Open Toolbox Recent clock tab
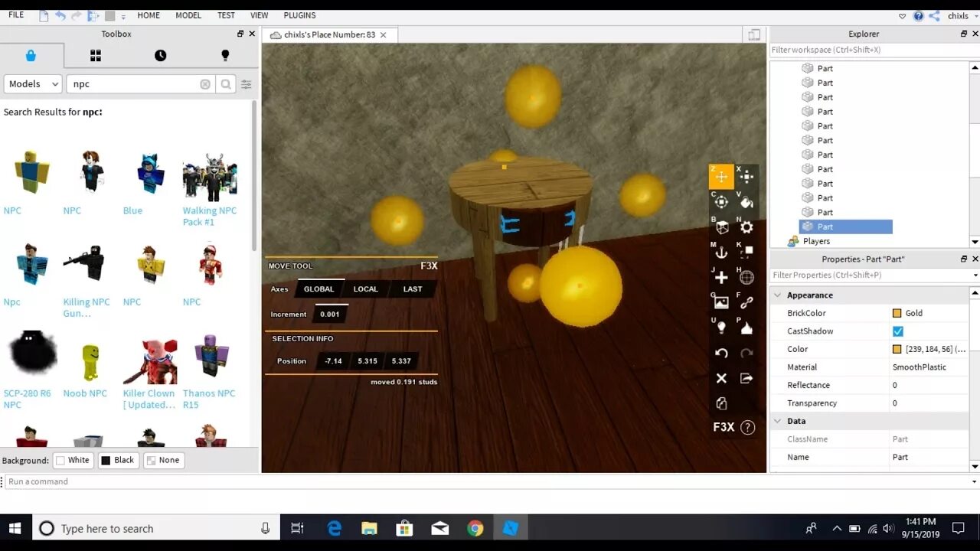This screenshot has height=551, width=980. point(160,55)
